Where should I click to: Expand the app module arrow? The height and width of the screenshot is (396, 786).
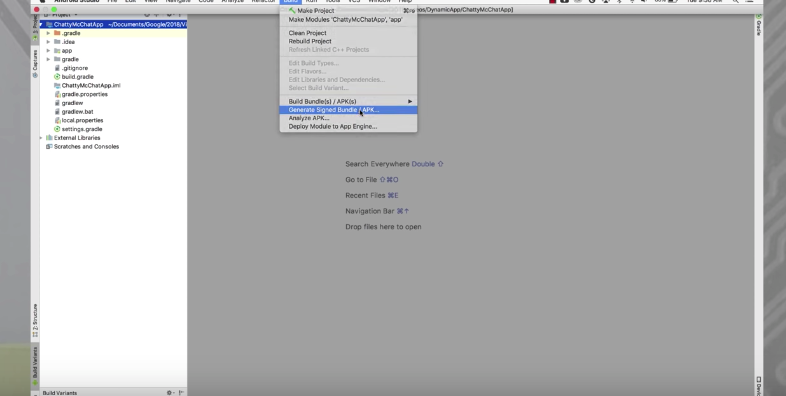tap(48, 51)
